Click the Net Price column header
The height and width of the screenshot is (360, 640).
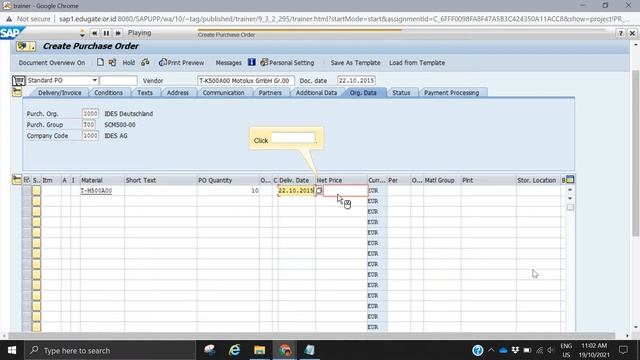click(341, 180)
